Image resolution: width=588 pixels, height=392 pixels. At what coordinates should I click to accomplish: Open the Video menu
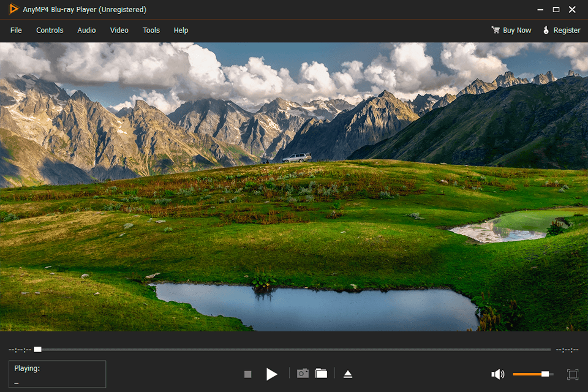[x=119, y=30]
